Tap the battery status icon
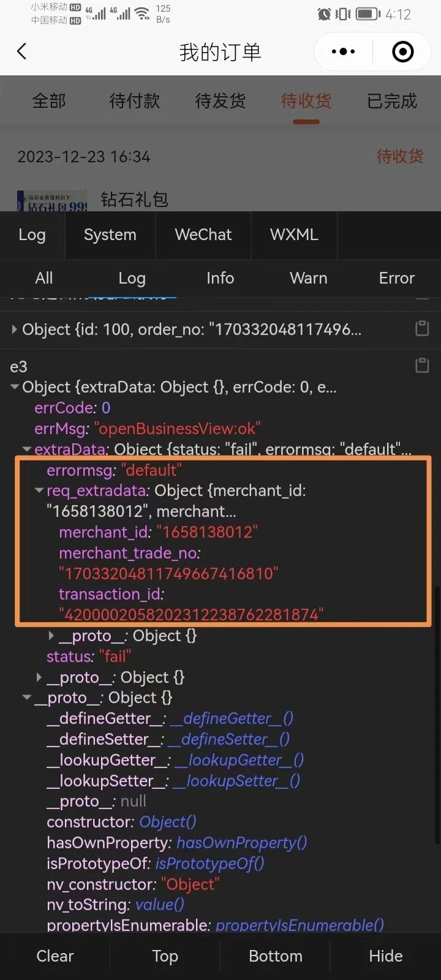 coord(367,13)
